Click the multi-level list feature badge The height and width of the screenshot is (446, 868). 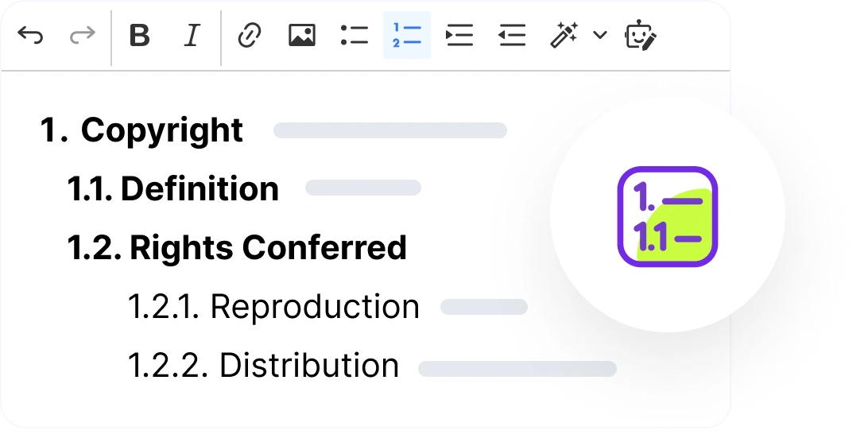click(668, 216)
